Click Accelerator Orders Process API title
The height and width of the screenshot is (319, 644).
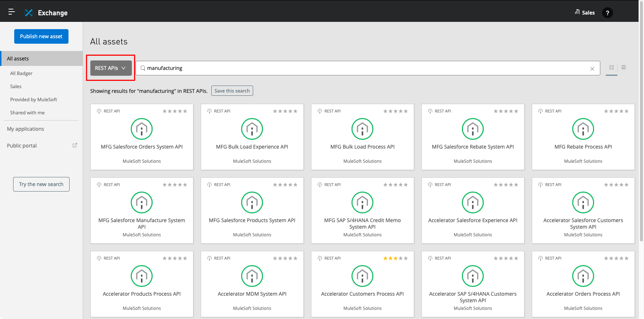[x=583, y=294]
